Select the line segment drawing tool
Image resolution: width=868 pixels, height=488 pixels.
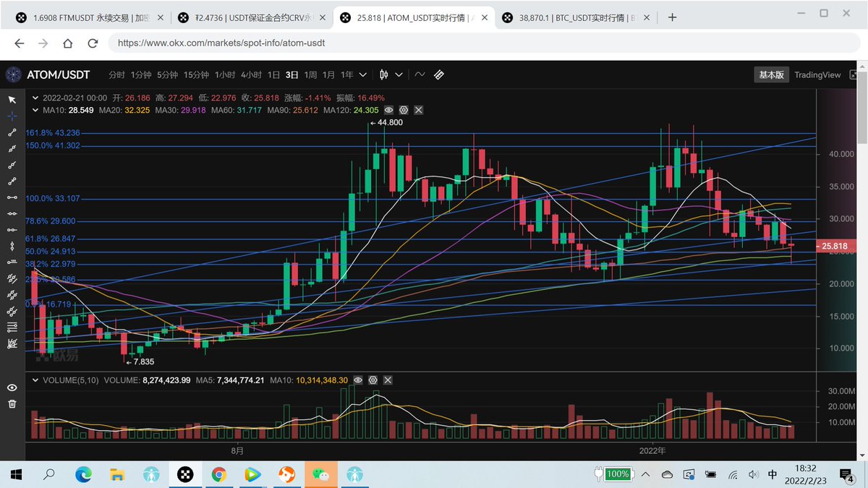click(12, 132)
